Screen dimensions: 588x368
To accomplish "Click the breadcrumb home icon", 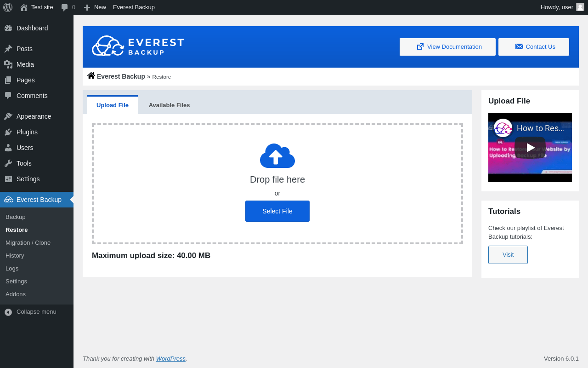I will 91,75.
